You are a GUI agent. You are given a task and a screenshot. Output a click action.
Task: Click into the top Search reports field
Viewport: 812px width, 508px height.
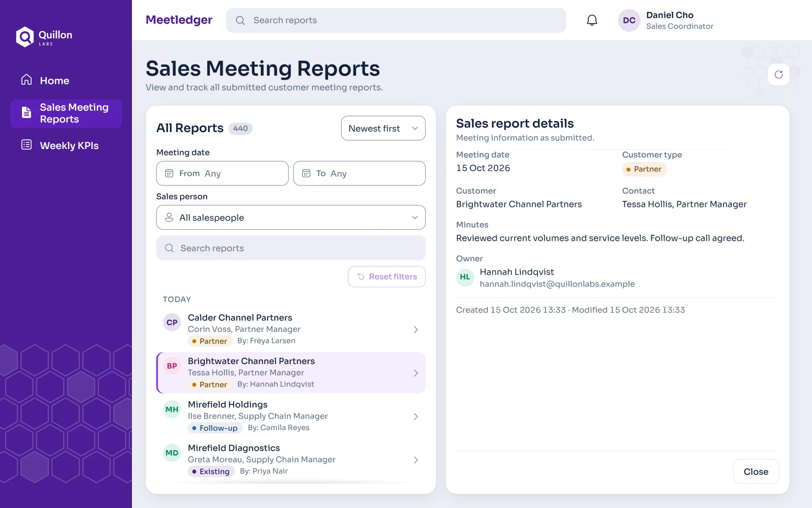pos(396,20)
